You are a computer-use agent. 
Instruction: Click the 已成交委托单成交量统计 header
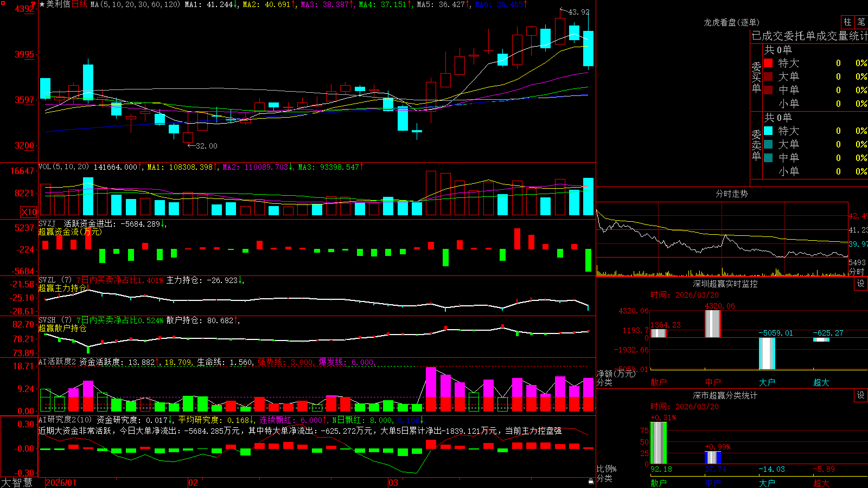809,36
